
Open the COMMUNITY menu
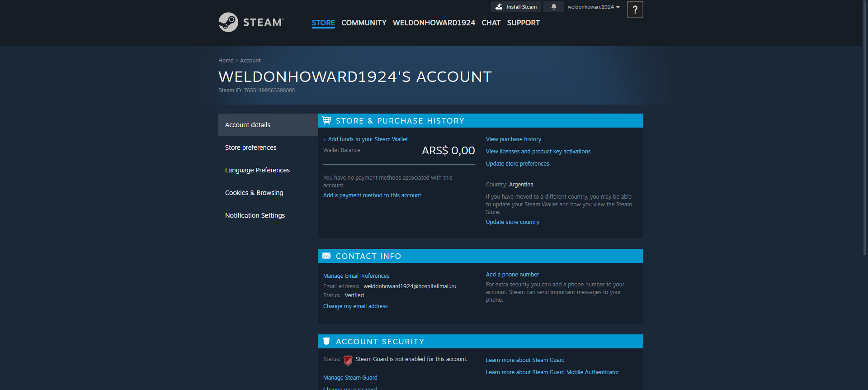(364, 23)
